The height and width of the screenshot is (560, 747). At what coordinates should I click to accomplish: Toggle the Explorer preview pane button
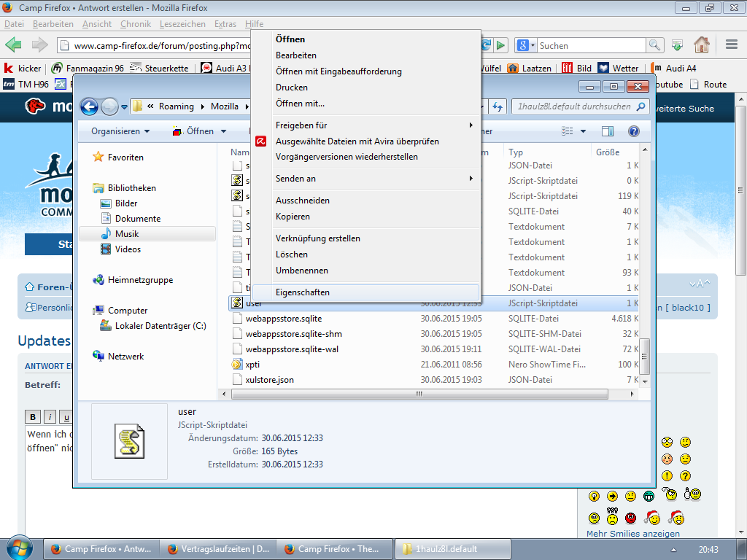(x=607, y=131)
